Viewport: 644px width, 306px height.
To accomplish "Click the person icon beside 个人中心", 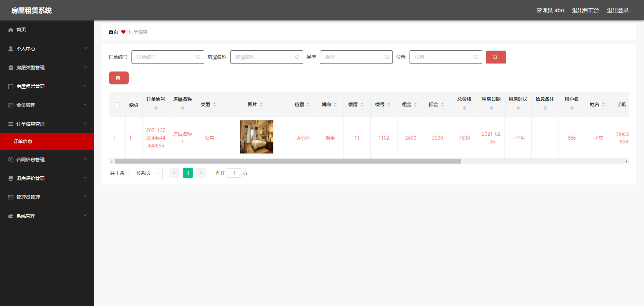I will point(11,49).
